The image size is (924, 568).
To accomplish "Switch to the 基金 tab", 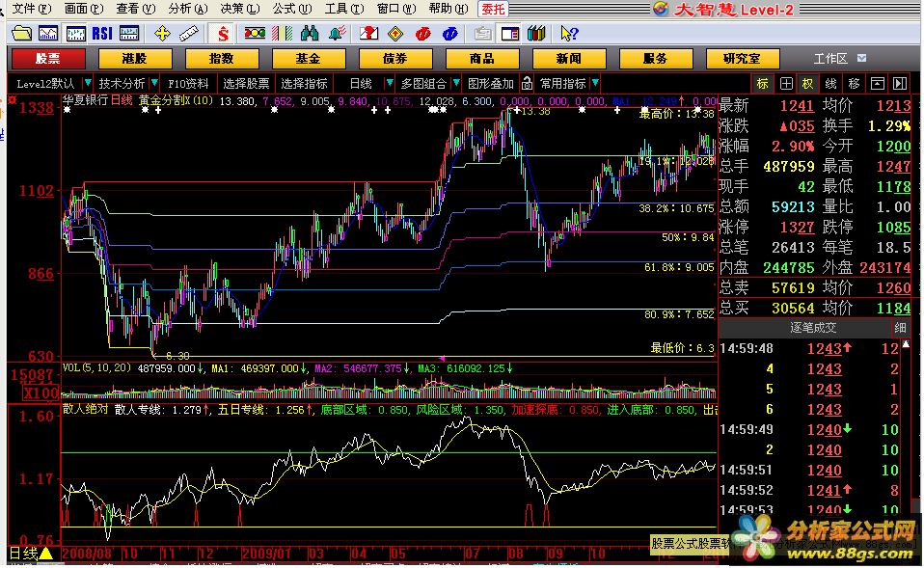I will pos(309,58).
